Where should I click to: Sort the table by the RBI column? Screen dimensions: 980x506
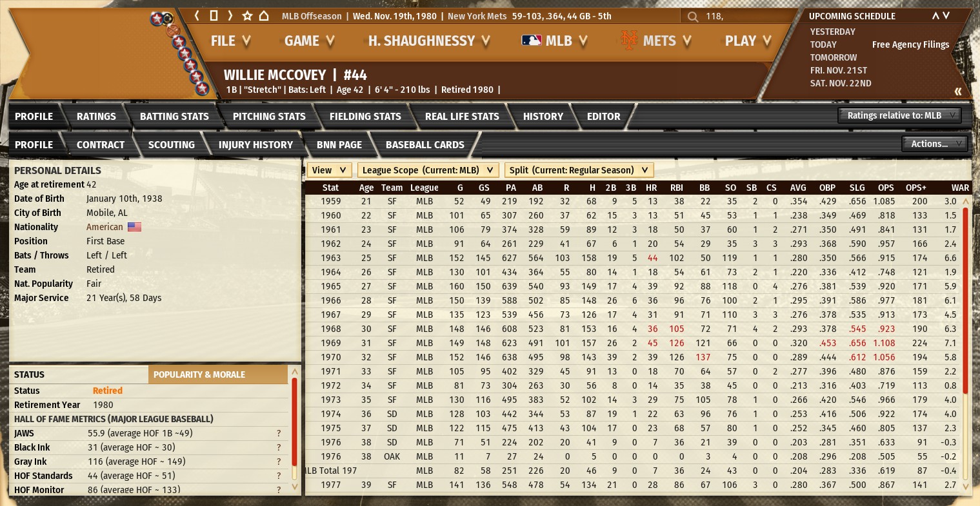click(x=677, y=188)
